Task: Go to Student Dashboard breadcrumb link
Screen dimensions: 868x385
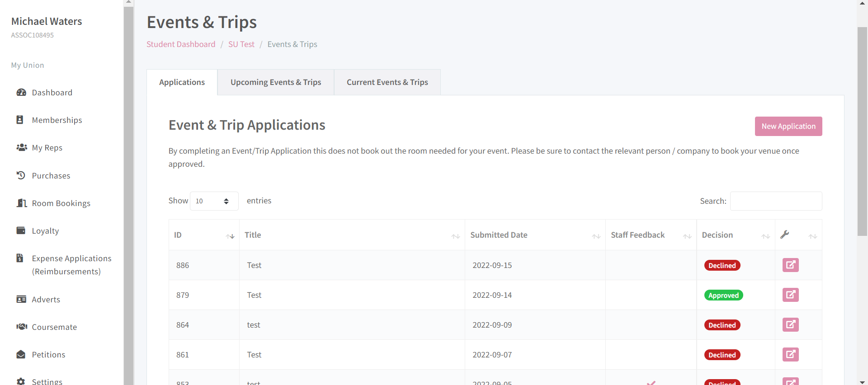Action: point(181,44)
